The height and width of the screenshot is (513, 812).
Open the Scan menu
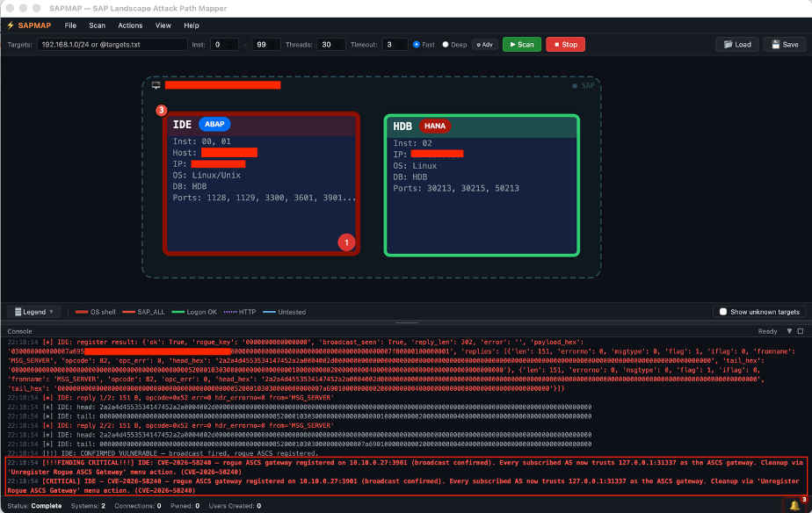(x=97, y=25)
